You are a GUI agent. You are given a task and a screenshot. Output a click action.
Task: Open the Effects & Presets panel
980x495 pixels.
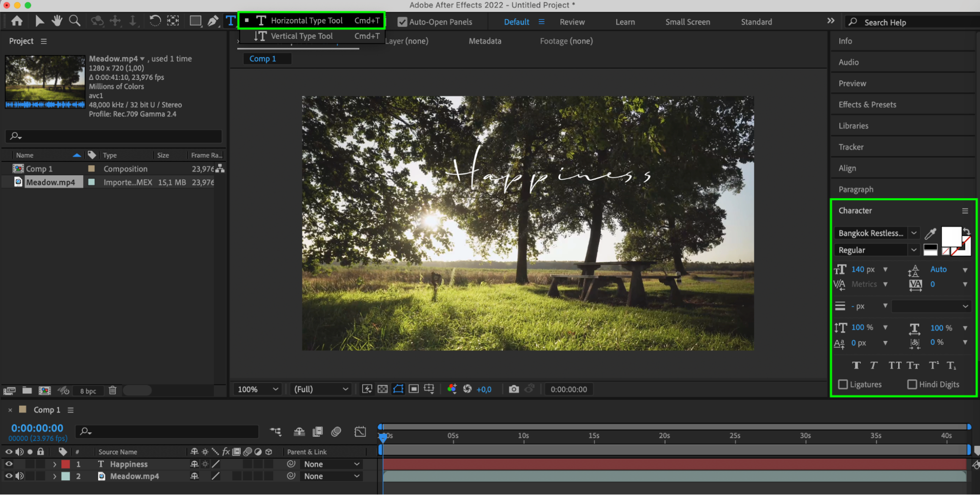pos(867,104)
